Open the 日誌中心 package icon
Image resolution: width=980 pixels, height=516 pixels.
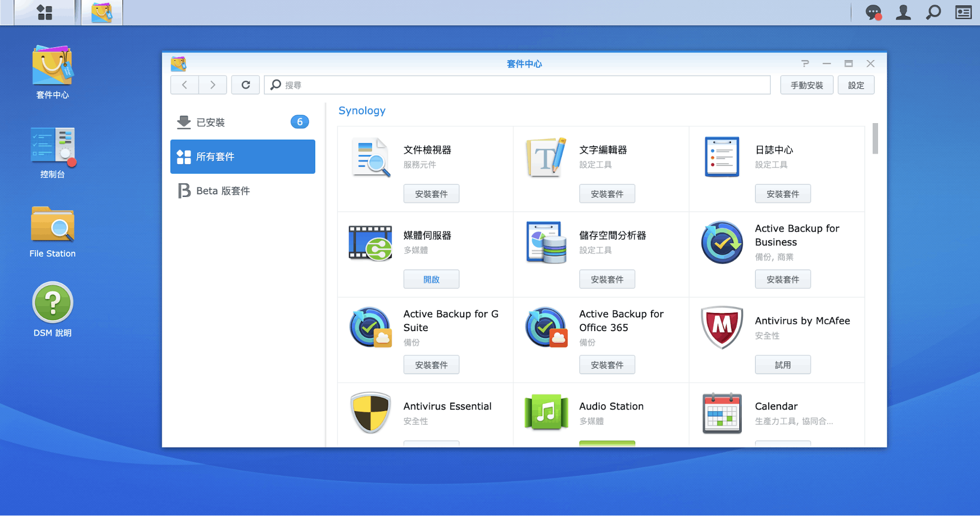[x=722, y=157]
